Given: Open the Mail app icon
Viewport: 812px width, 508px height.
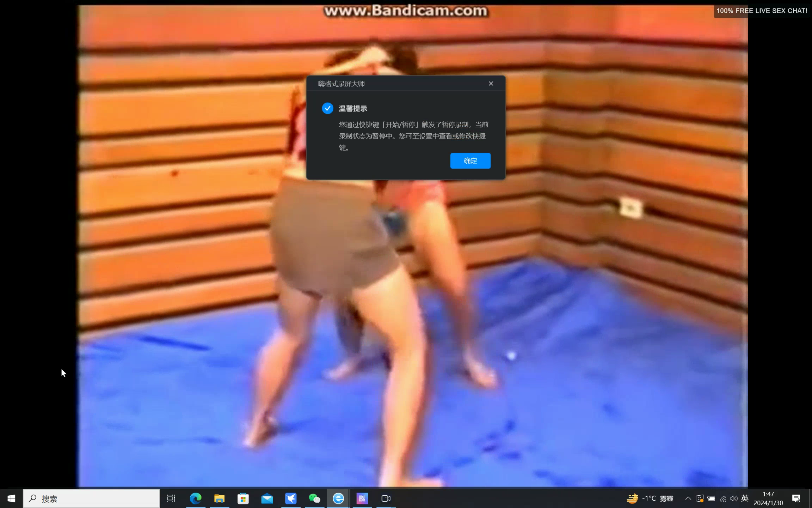Looking at the screenshot, I should click(x=267, y=498).
